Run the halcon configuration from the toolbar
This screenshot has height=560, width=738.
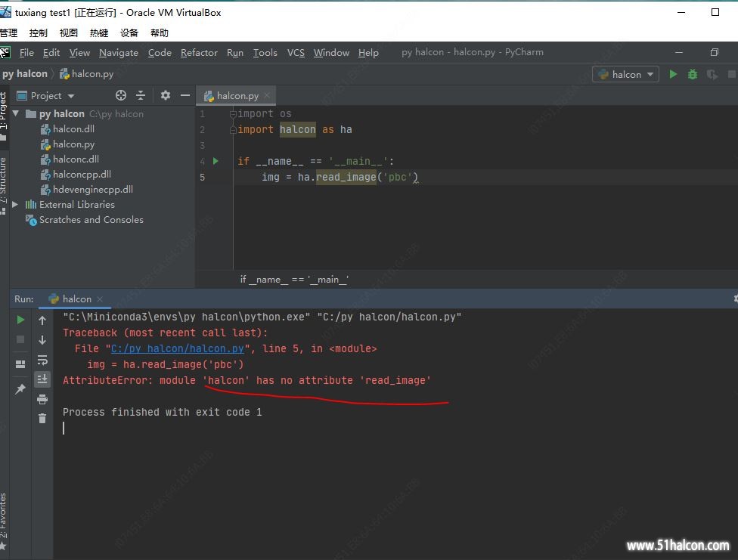click(673, 74)
